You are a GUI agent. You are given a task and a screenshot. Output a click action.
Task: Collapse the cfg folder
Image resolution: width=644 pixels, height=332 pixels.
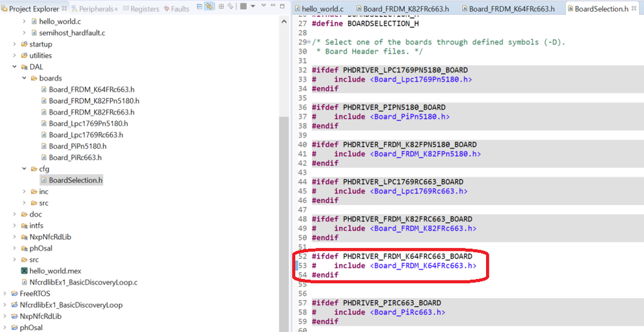coord(24,168)
